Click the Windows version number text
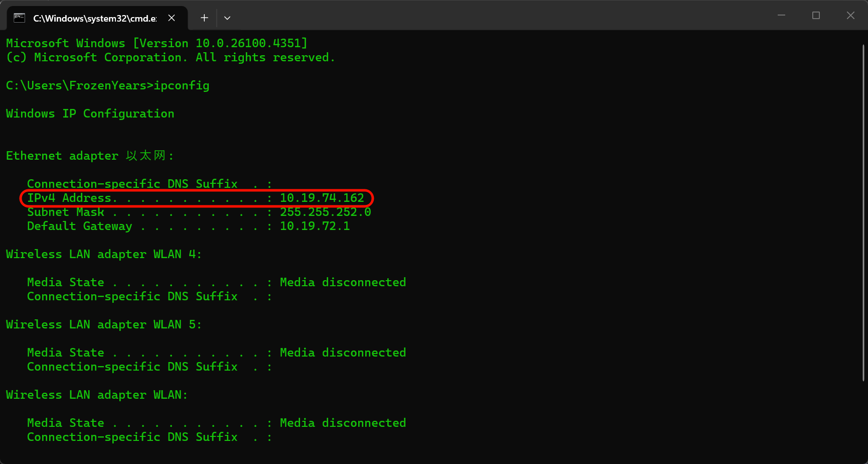 coord(251,44)
